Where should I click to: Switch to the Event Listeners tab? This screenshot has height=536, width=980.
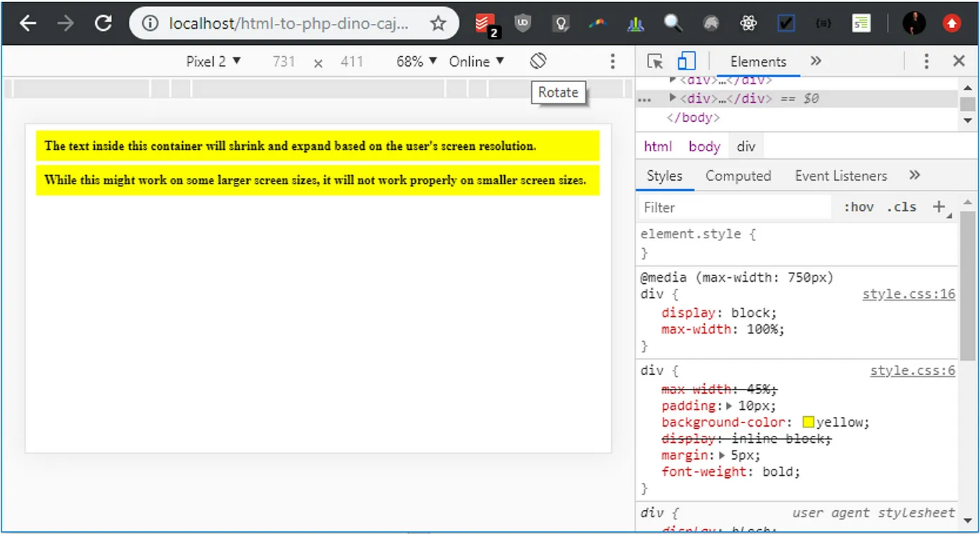pos(841,176)
